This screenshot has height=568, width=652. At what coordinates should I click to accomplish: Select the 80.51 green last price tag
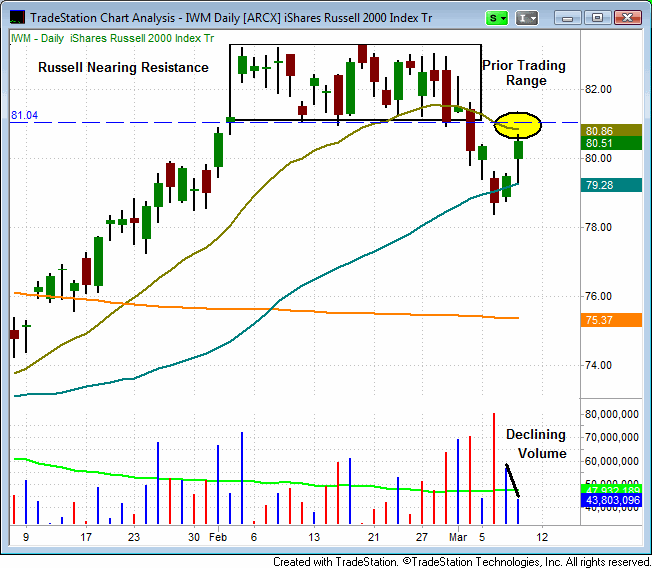click(x=611, y=143)
